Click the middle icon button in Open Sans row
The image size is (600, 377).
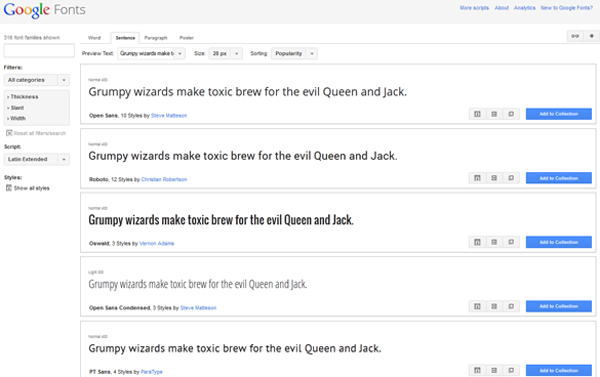coord(494,114)
